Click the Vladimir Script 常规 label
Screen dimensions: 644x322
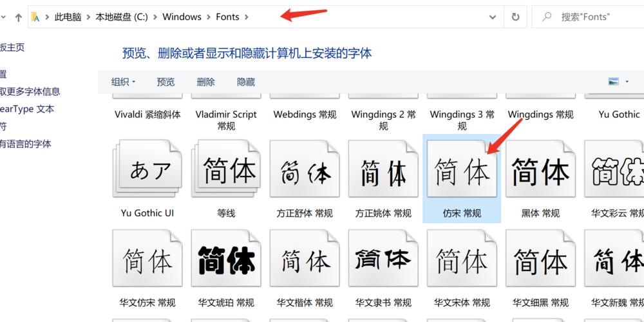point(226,120)
